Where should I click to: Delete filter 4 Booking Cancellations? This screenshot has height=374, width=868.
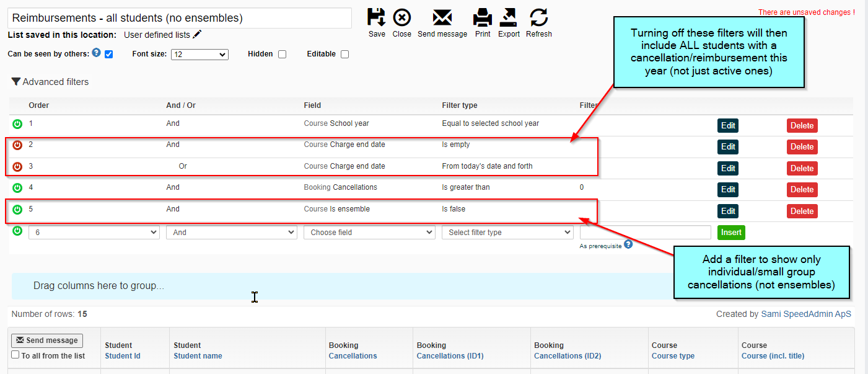(802, 190)
